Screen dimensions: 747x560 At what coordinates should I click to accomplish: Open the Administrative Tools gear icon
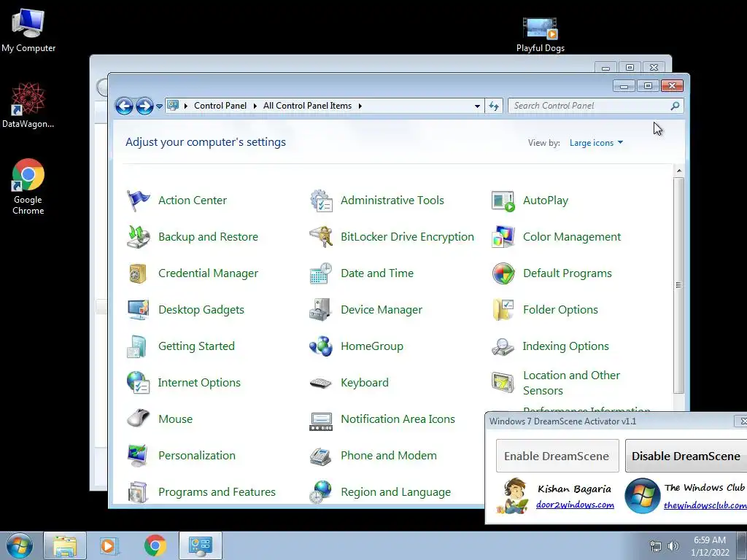click(x=321, y=201)
